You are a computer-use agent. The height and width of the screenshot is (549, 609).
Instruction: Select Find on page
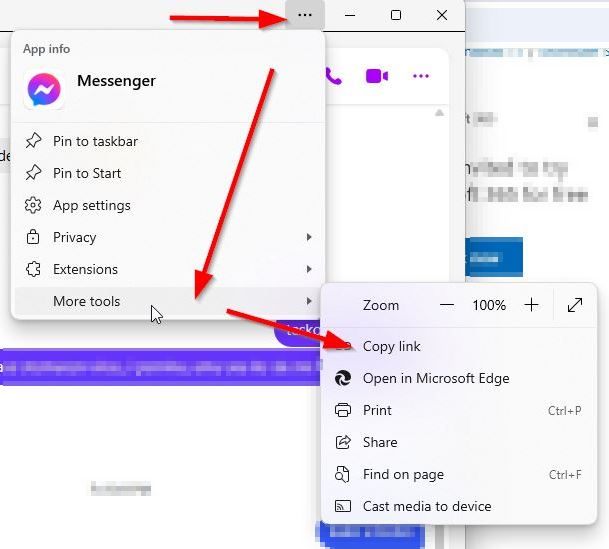[x=459, y=474]
